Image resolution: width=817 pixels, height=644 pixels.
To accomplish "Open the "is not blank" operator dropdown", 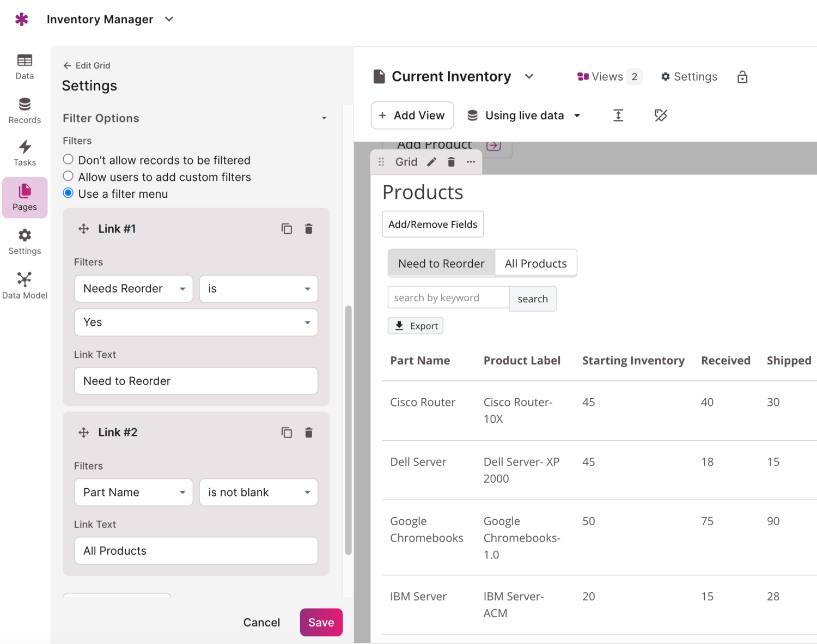I will pyautogui.click(x=258, y=493).
